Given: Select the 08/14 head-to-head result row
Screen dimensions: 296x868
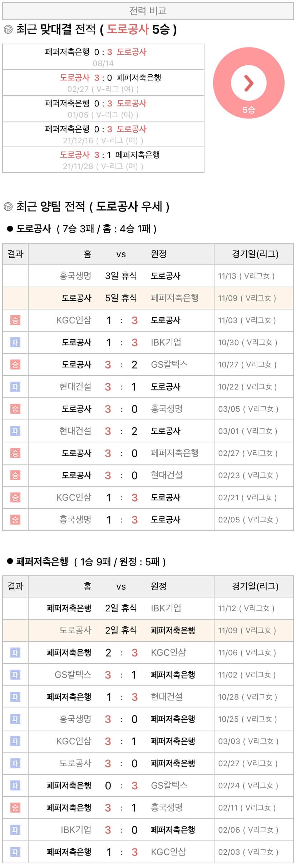Looking at the screenshot, I should (x=103, y=57).
